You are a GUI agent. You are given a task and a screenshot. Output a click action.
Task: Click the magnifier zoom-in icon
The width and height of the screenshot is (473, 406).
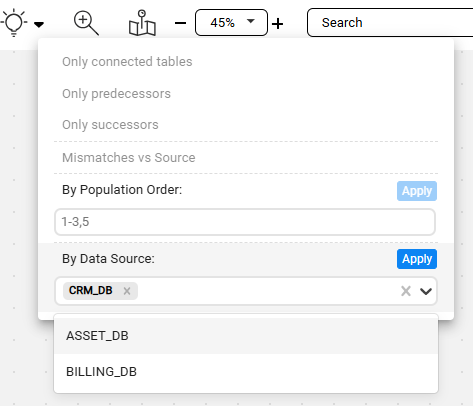pos(86,23)
